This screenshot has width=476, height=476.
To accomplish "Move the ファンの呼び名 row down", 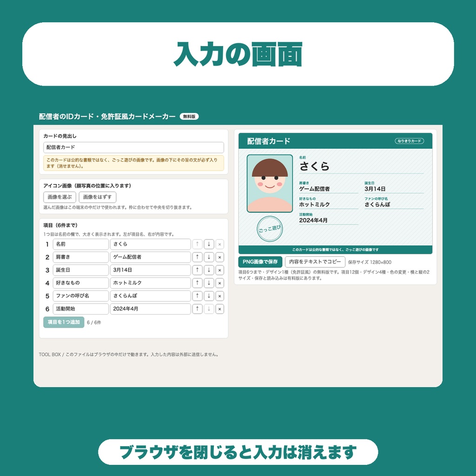I will tap(209, 296).
